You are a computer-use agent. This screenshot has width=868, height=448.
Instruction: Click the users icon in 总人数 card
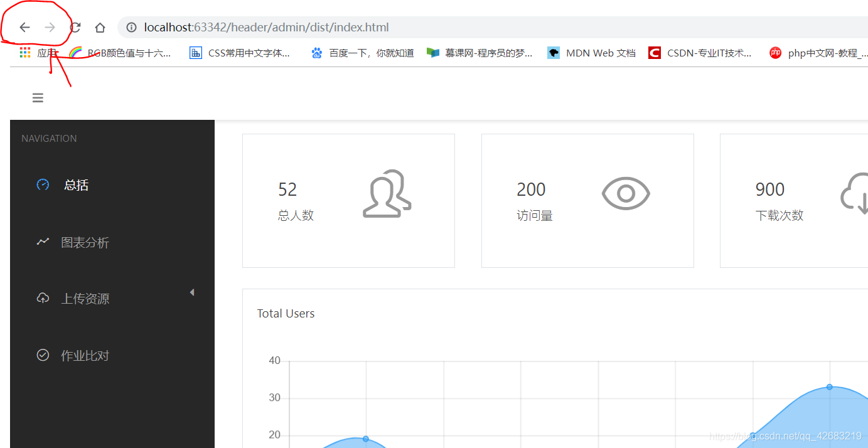(387, 194)
